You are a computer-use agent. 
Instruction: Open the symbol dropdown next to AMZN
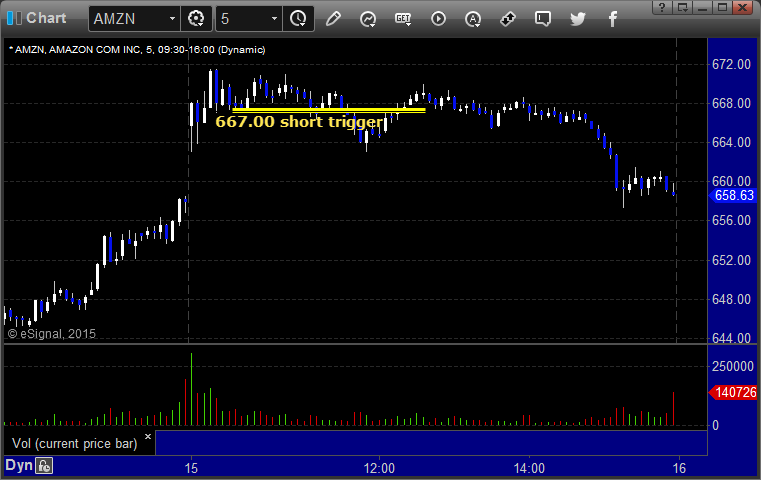pos(172,18)
